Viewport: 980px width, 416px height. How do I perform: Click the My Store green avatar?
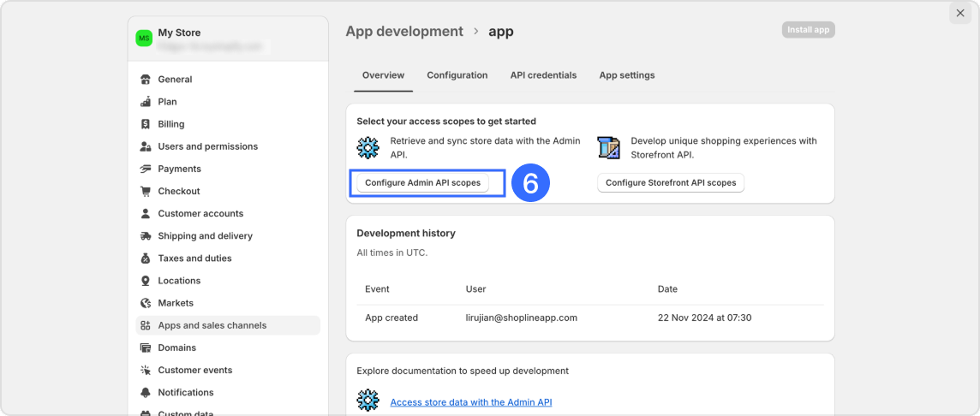tap(144, 39)
